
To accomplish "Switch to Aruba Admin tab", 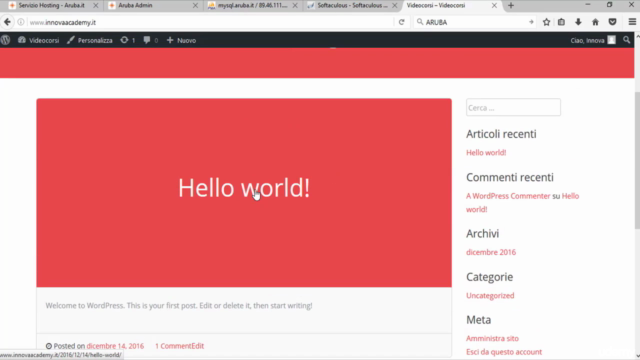I will 135,5.
